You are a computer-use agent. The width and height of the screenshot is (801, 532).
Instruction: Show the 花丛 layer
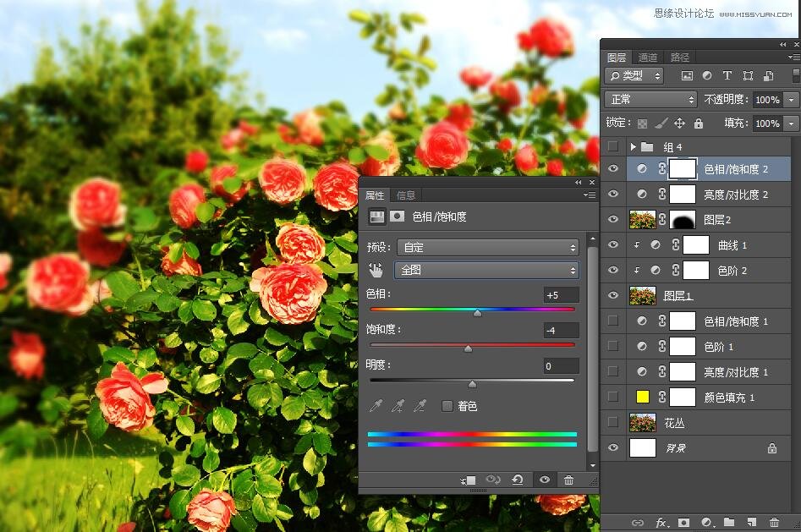(613, 422)
